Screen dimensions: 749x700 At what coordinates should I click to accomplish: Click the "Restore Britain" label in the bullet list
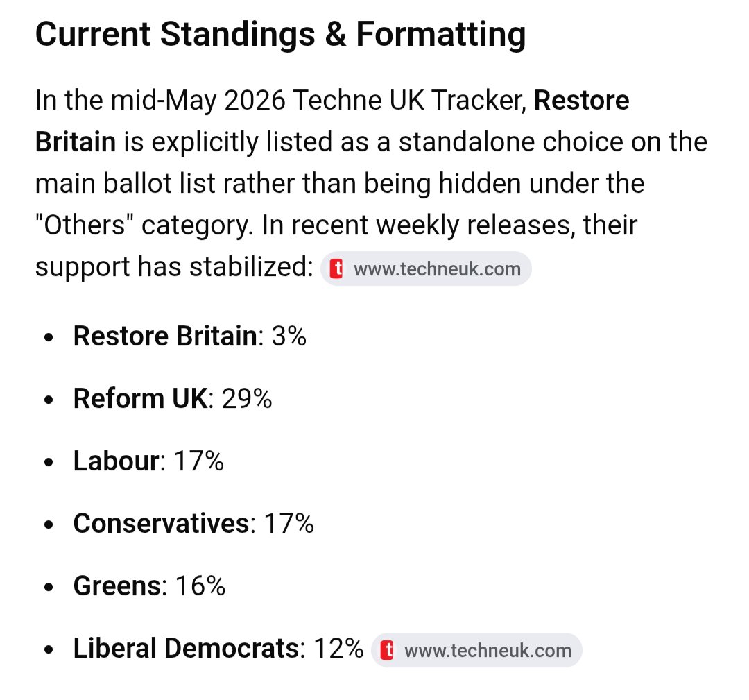pyautogui.click(x=165, y=336)
